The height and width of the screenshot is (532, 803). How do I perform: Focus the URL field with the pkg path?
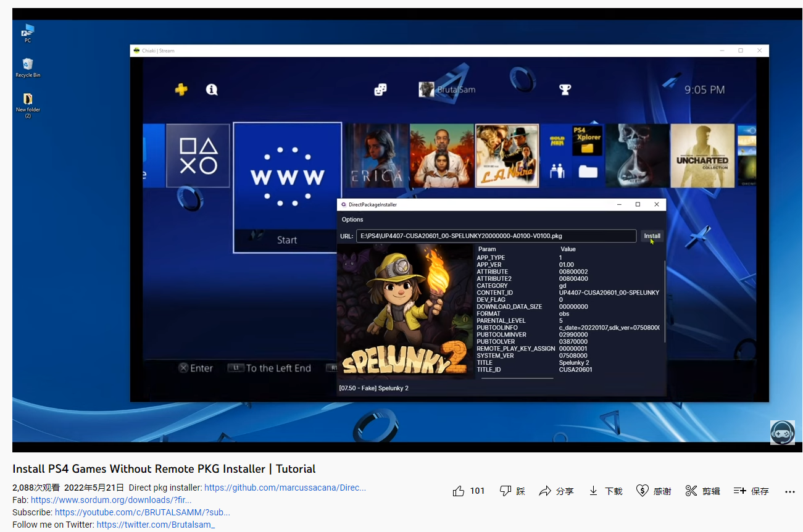coord(496,236)
